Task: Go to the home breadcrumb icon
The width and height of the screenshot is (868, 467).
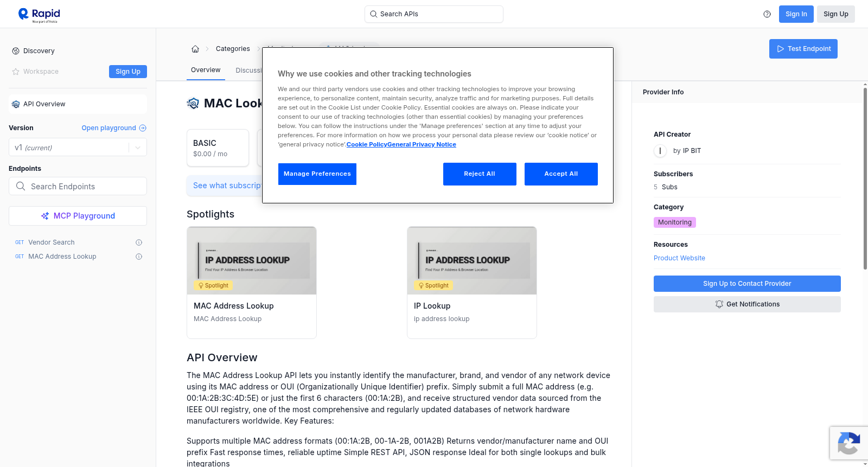Action: (195, 49)
